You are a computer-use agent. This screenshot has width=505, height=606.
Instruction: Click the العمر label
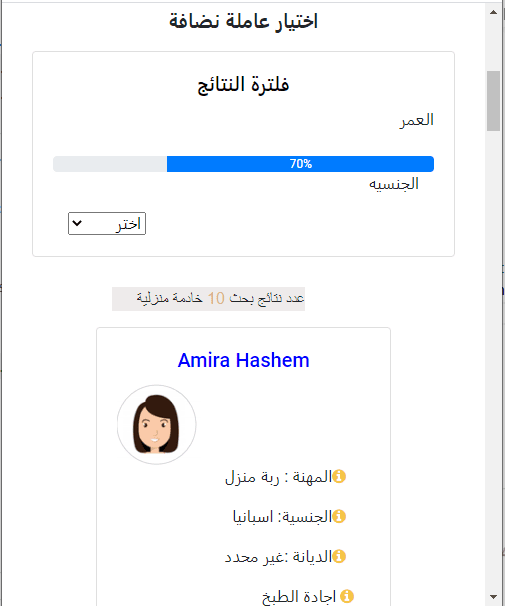tap(417, 121)
